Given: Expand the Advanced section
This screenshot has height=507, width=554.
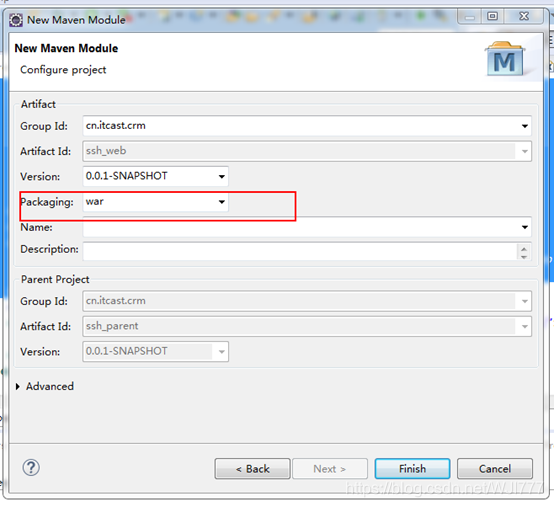Looking at the screenshot, I should click(x=18, y=387).
